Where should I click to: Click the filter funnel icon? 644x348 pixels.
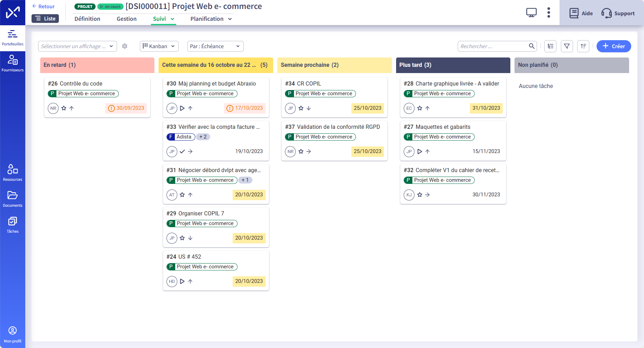point(567,46)
